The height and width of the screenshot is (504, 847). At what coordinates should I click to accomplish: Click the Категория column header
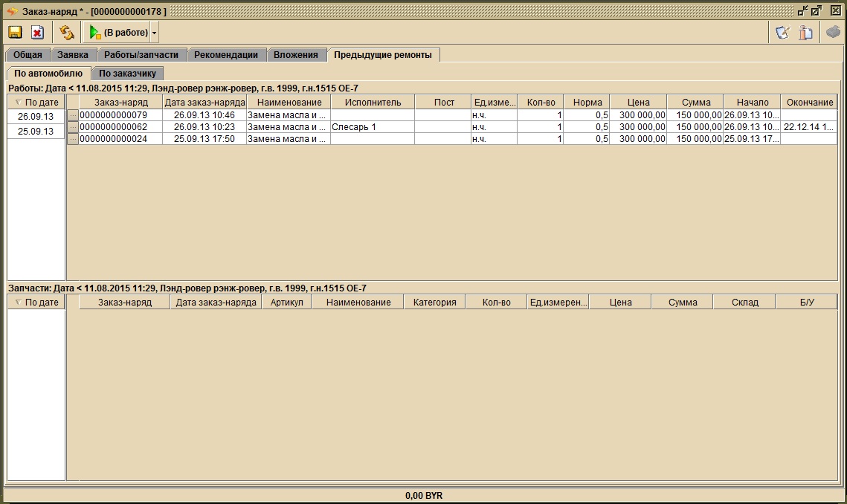click(x=435, y=302)
